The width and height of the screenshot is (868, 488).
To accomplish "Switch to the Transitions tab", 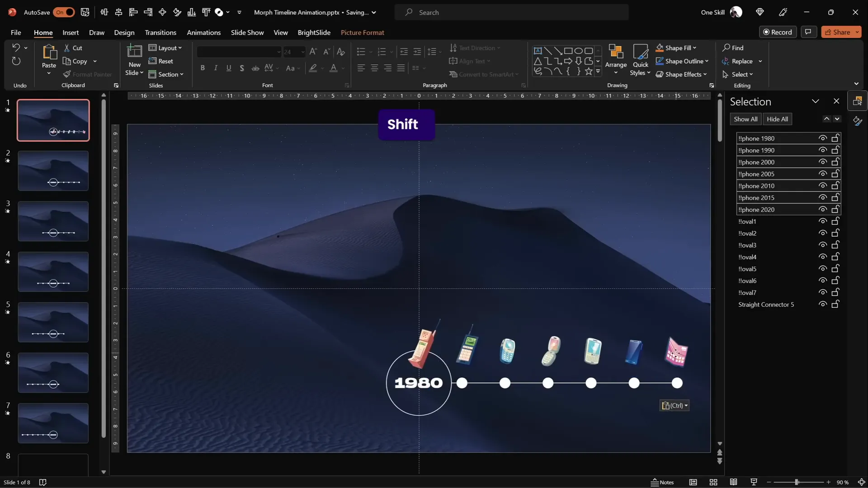I will pyautogui.click(x=160, y=32).
